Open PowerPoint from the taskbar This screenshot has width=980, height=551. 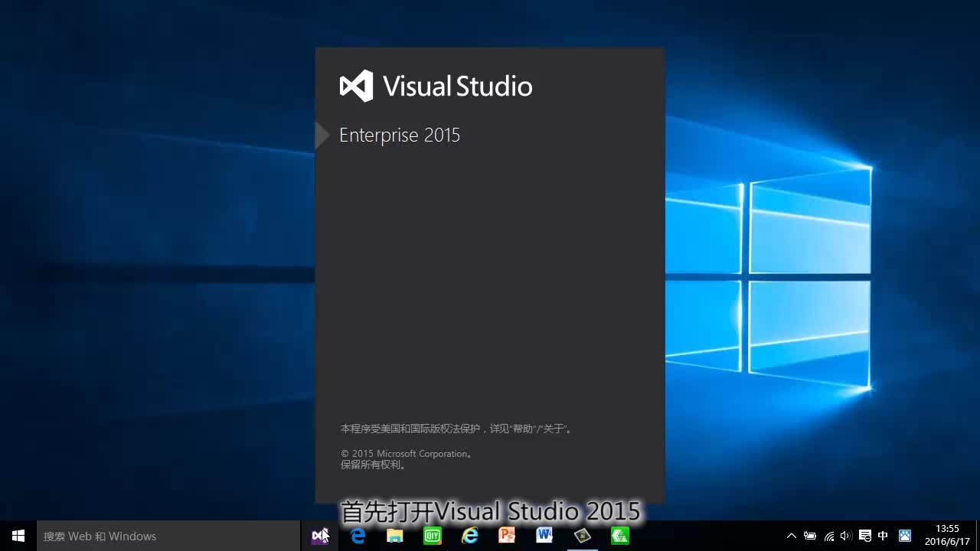pos(507,536)
